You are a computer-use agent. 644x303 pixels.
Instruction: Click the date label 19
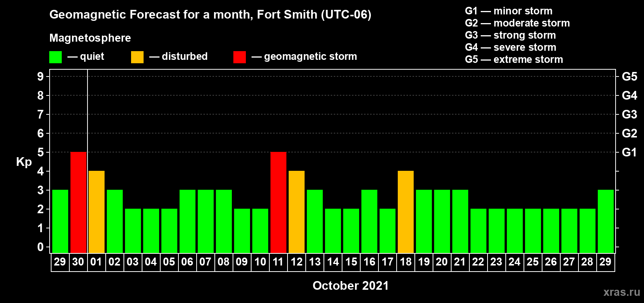click(x=424, y=262)
